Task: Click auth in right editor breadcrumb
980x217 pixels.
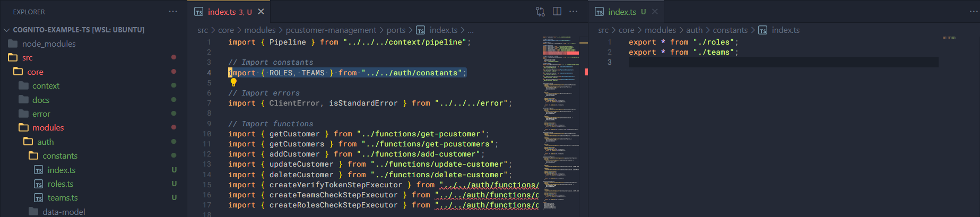Action: pos(694,30)
